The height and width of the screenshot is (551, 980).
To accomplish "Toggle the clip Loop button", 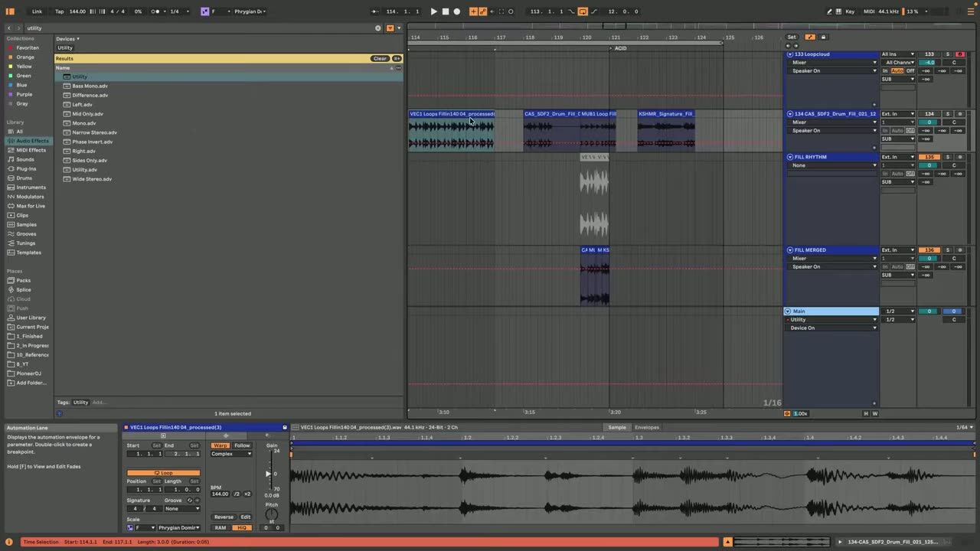I will tap(164, 473).
